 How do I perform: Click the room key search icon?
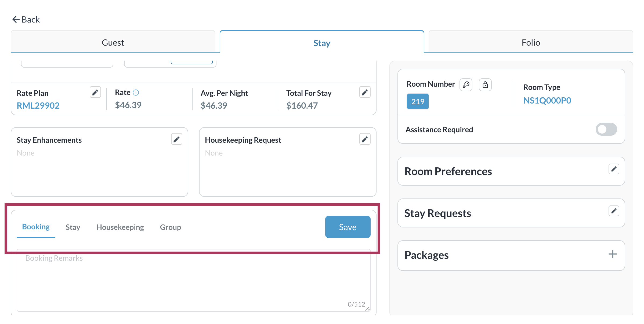466,85
